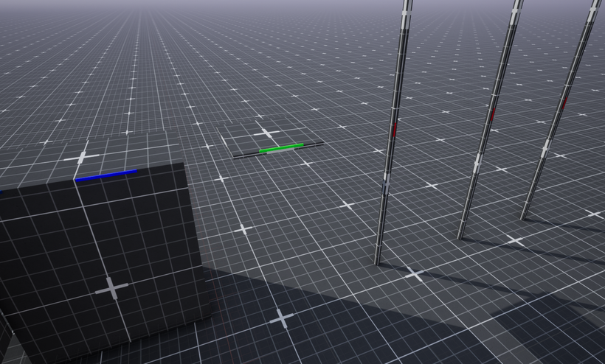Select the base of the middle vertical pole
The height and width of the screenshot is (364, 605).
460,236
